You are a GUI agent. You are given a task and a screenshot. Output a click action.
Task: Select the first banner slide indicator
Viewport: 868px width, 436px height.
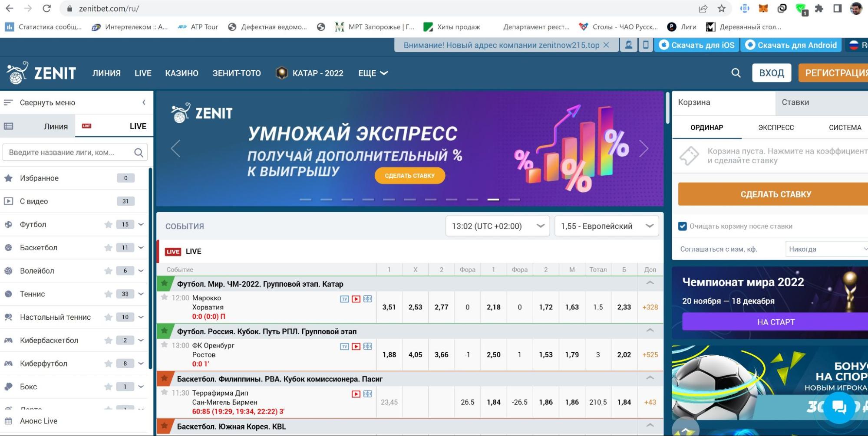coord(305,200)
